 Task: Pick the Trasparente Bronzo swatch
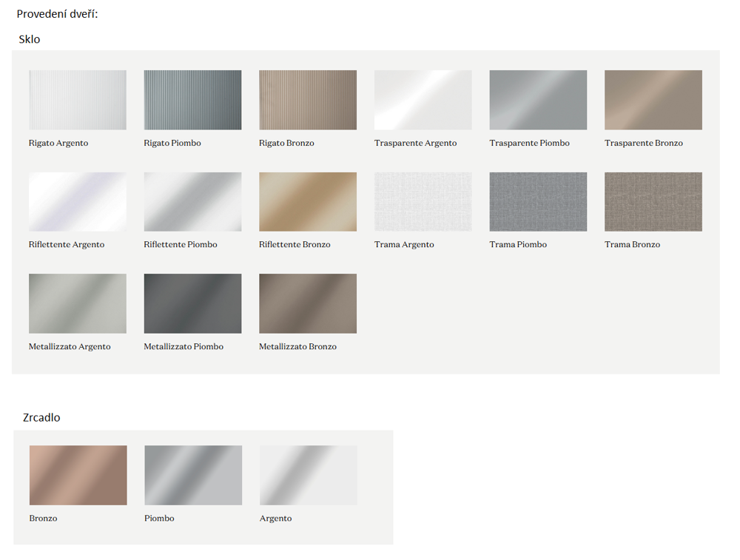653,100
